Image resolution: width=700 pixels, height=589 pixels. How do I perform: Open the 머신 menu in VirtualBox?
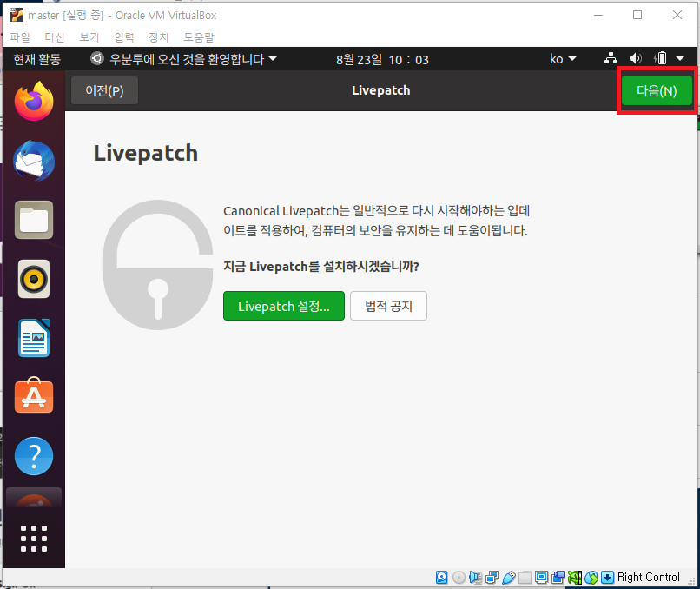[55, 37]
